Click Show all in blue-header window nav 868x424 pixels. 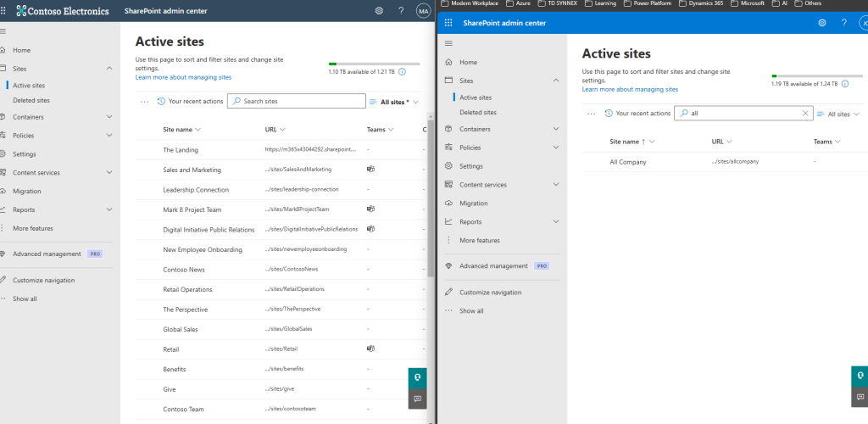[471, 310]
